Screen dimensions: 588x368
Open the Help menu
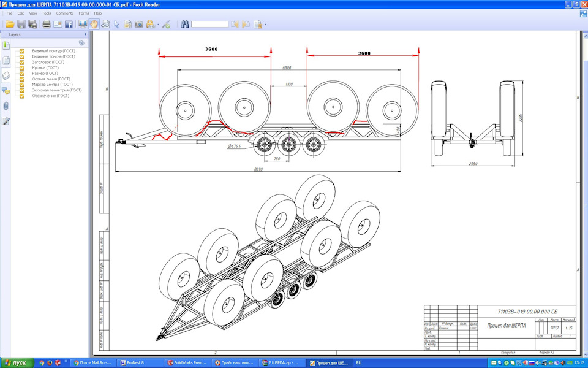[98, 13]
